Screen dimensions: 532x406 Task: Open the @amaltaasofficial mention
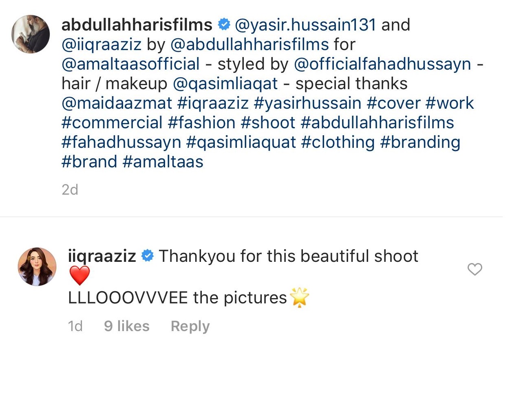tap(131, 64)
